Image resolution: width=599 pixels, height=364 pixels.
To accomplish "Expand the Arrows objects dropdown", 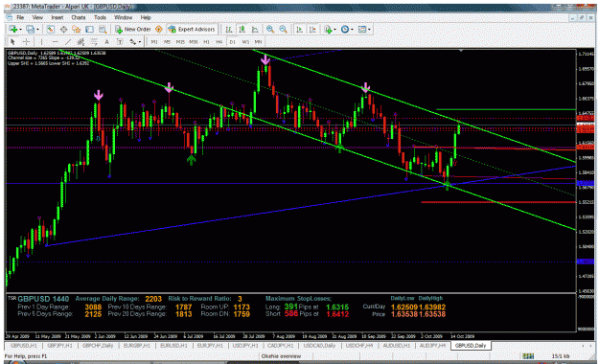I will 140,42.
